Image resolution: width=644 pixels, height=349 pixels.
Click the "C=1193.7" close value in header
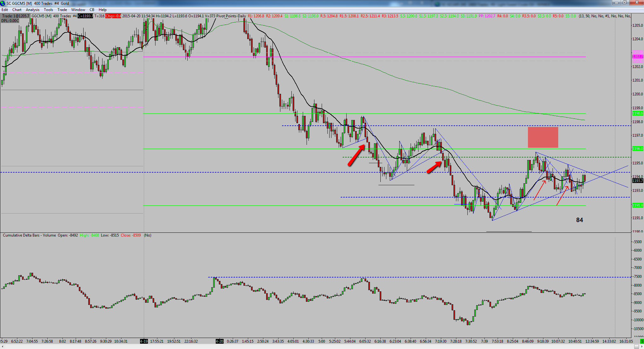(x=85, y=16)
